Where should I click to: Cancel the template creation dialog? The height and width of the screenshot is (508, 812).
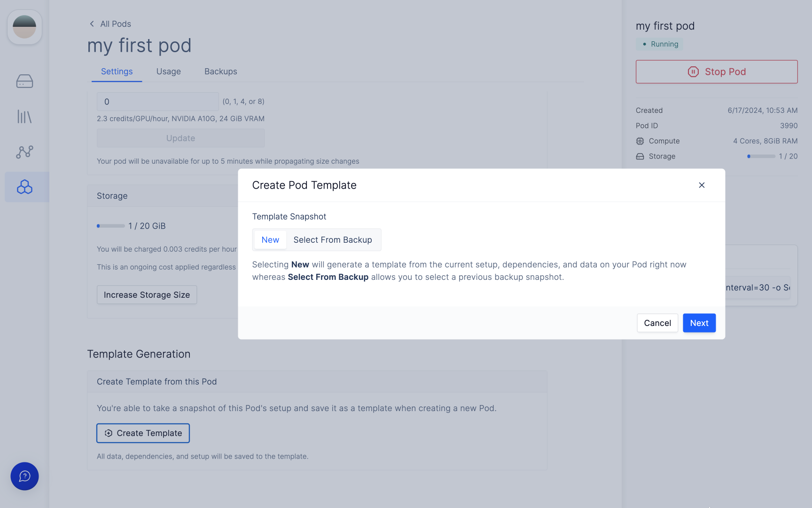tap(657, 323)
